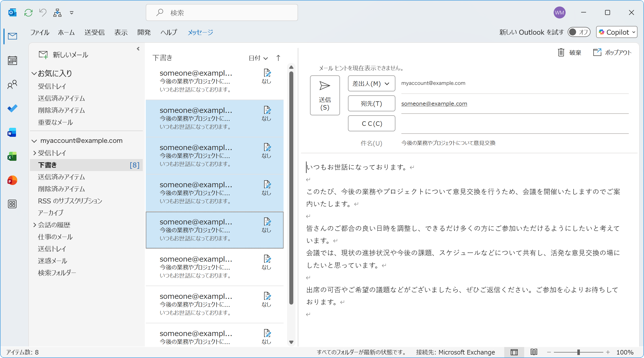
Task: Open the apps grid icon in the sidebar
Action: pos(12,204)
